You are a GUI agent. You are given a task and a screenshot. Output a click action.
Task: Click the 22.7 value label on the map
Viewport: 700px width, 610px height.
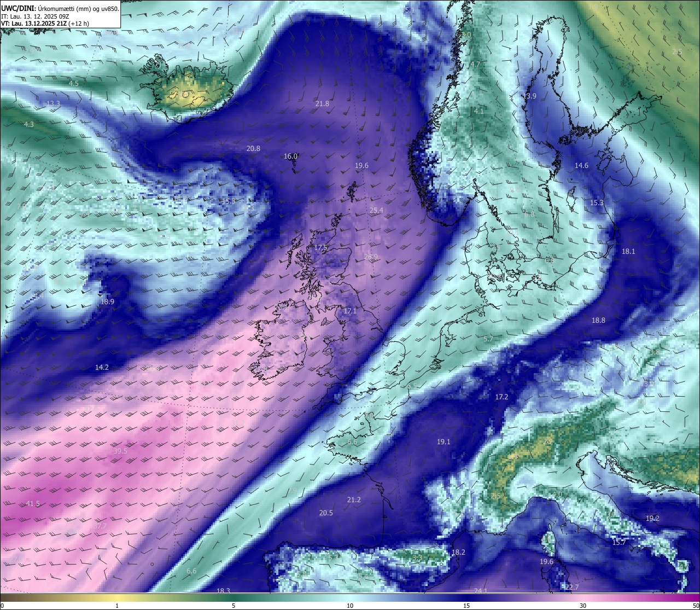tap(571, 587)
